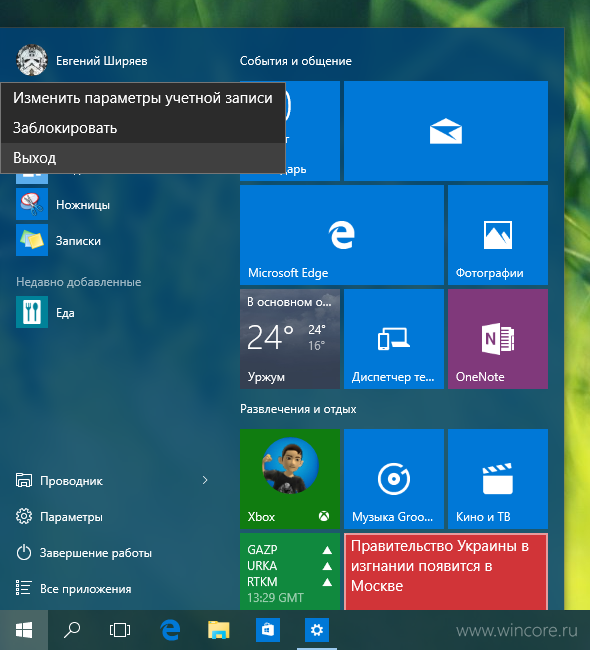Open the Mail envelope tile
This screenshot has height=650, width=590.
(446, 131)
